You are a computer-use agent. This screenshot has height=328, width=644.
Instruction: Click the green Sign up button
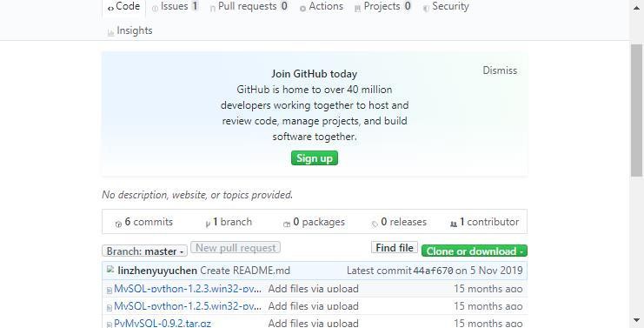(315, 158)
